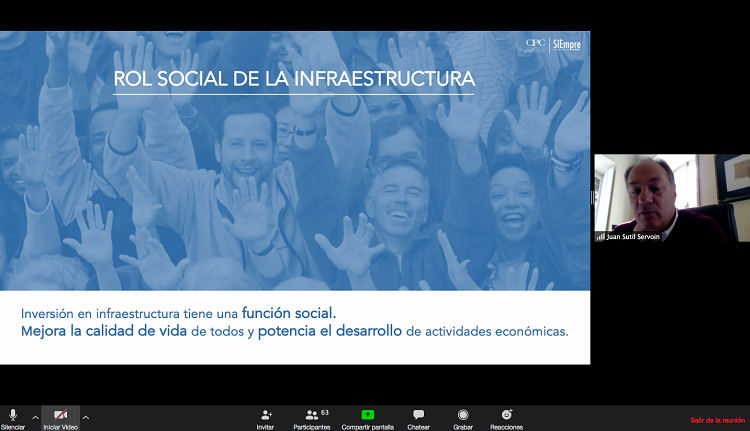Click the Invitar add-person icon
750x431 pixels.
(x=266, y=414)
